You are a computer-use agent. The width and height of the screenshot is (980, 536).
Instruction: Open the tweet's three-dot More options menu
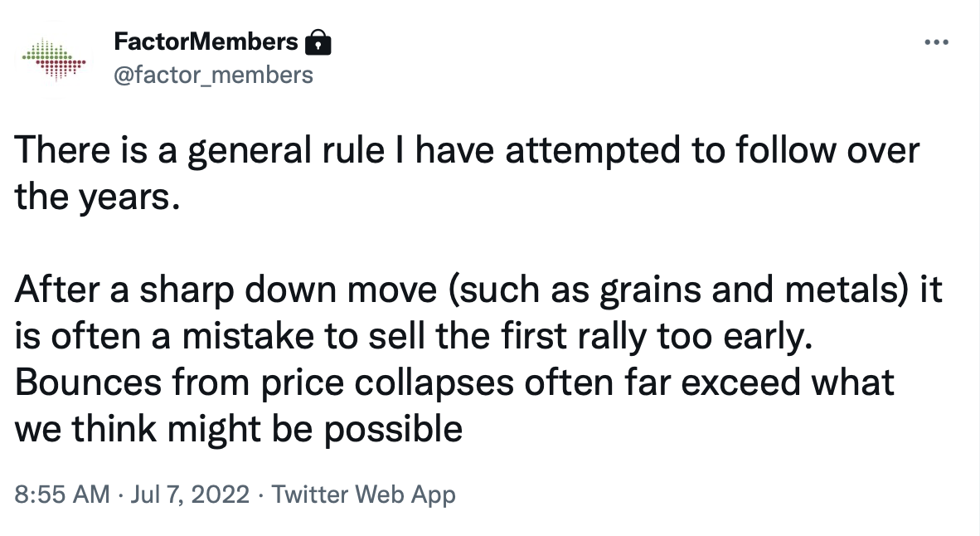936,42
